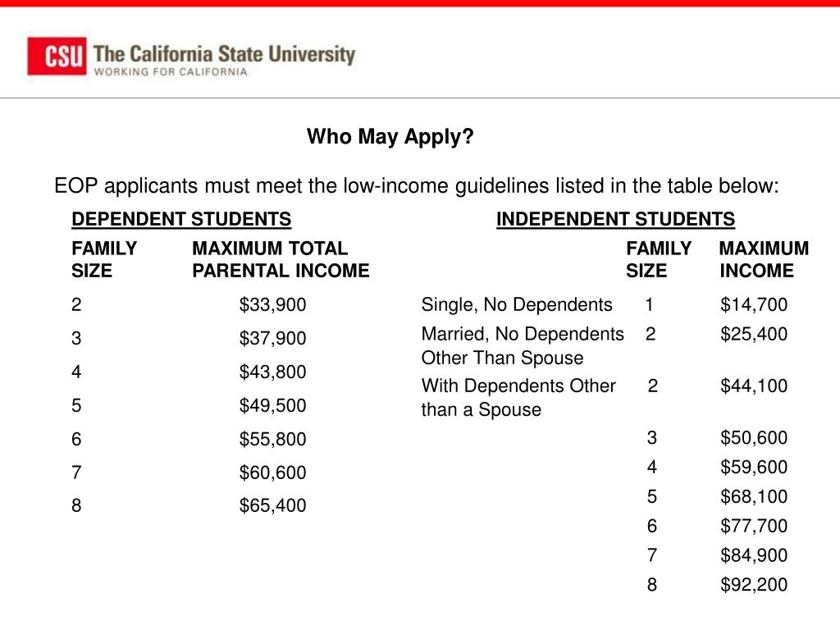Click the DEPENDENT STUDENTS heading
Screen dimensions: 840x630
181,219
